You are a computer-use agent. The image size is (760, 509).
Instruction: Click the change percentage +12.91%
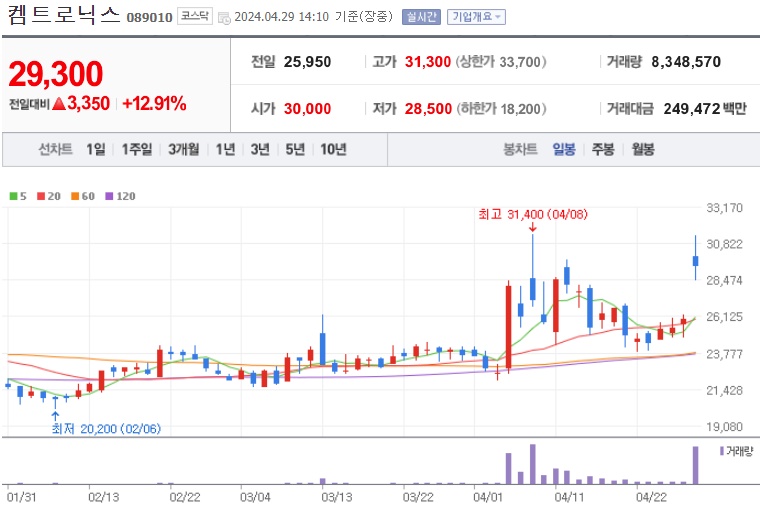[x=154, y=103]
